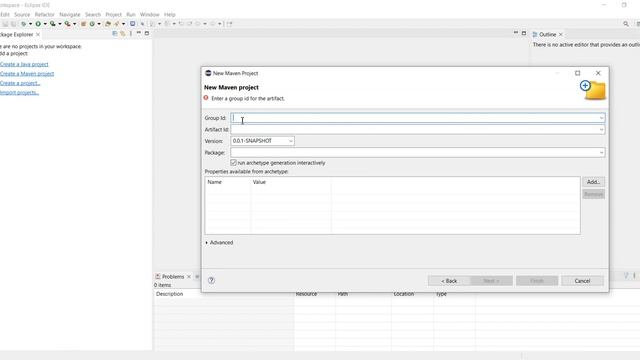640x360 pixels.
Task: Open Group Id dropdown arrow
Action: pyautogui.click(x=601, y=118)
